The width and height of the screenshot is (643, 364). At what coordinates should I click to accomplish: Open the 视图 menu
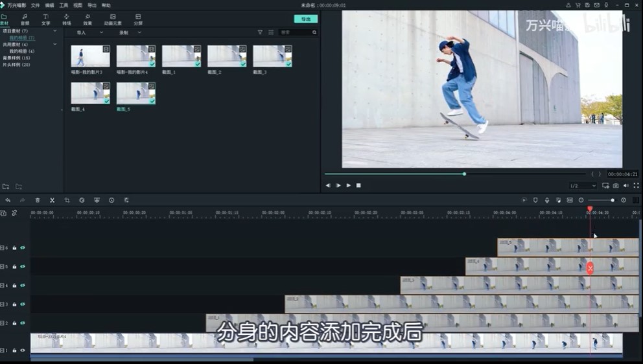click(78, 5)
